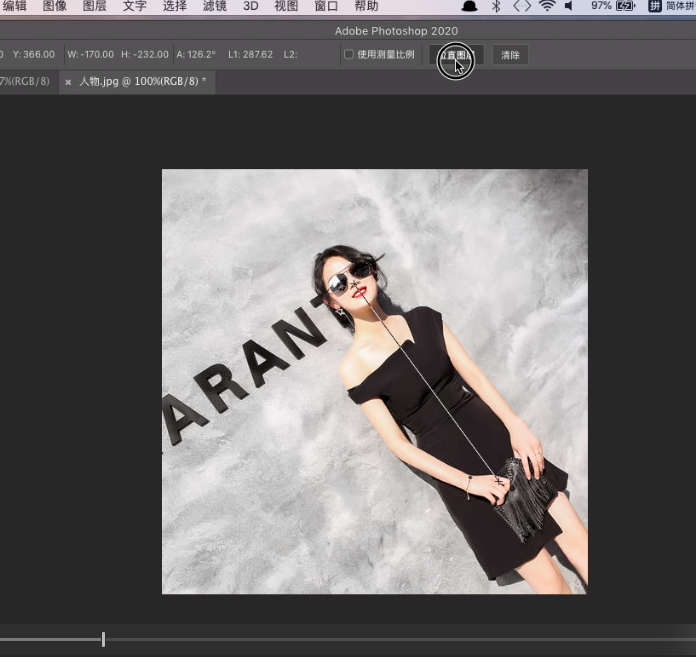Open the 拼 input method icon
The height and width of the screenshot is (657, 696).
point(655,6)
